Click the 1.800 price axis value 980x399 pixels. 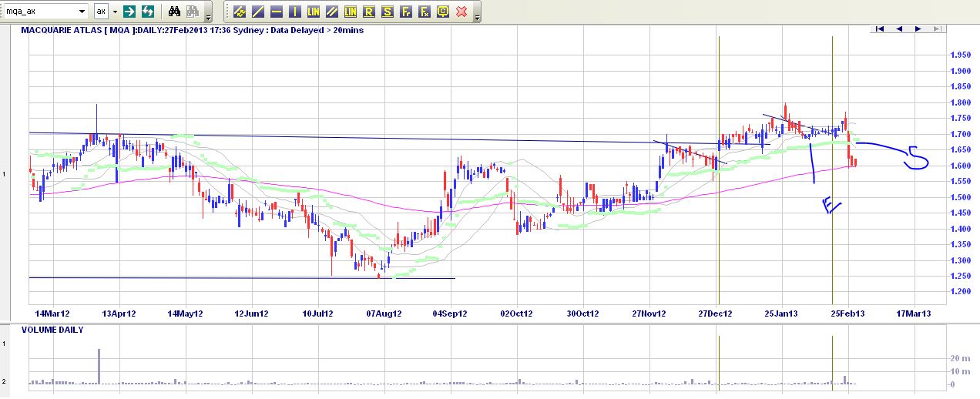point(960,102)
